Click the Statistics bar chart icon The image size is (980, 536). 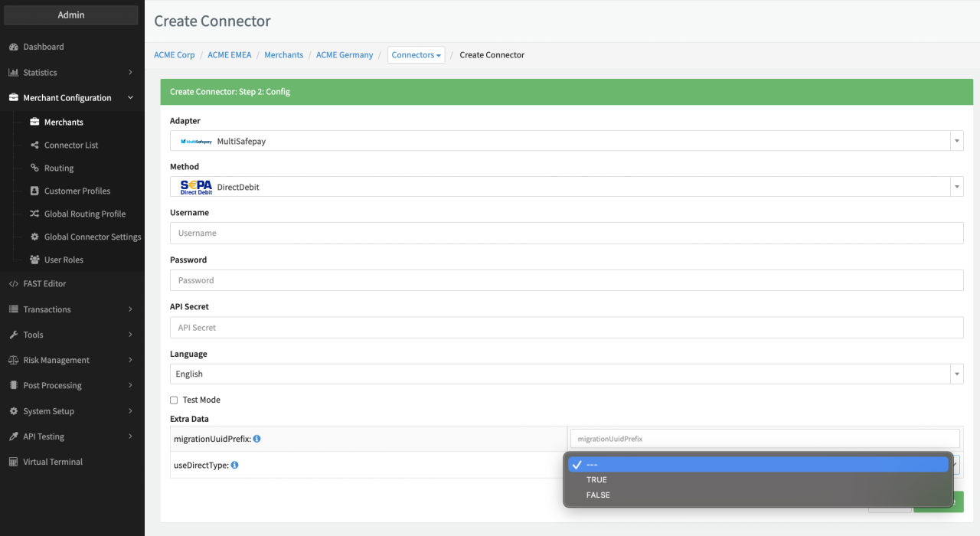(14, 73)
